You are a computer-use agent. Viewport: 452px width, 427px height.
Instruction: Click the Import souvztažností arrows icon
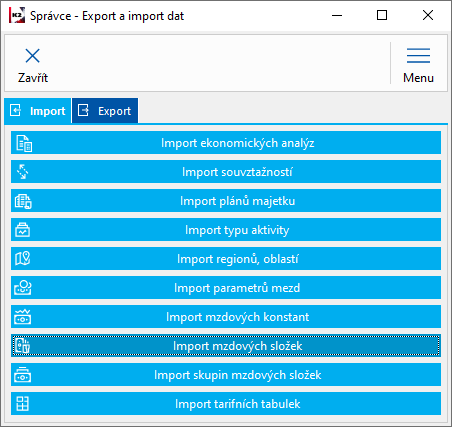(23, 172)
